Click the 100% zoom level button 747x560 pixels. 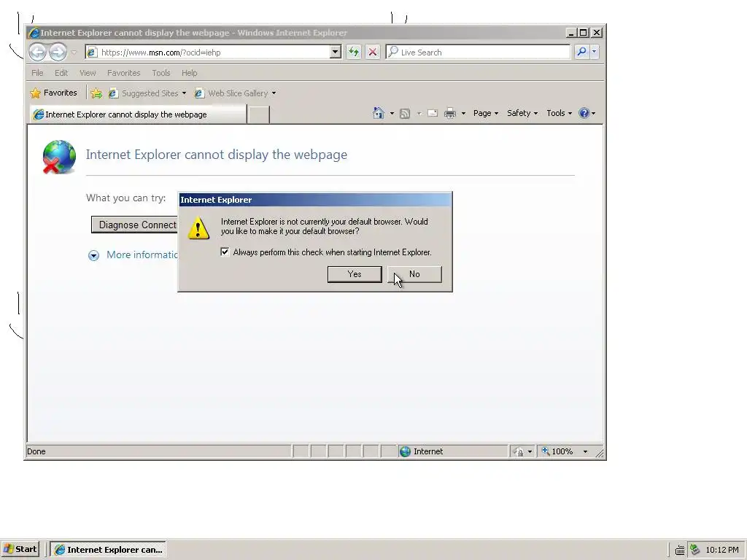(x=557, y=451)
